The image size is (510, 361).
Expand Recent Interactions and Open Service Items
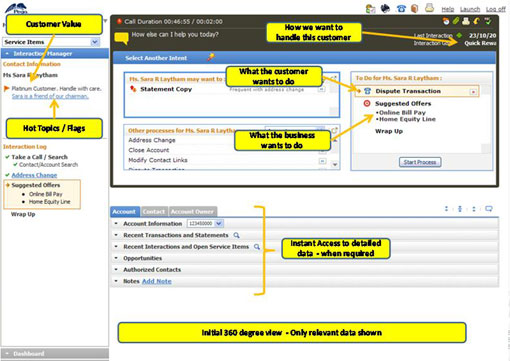point(116,247)
